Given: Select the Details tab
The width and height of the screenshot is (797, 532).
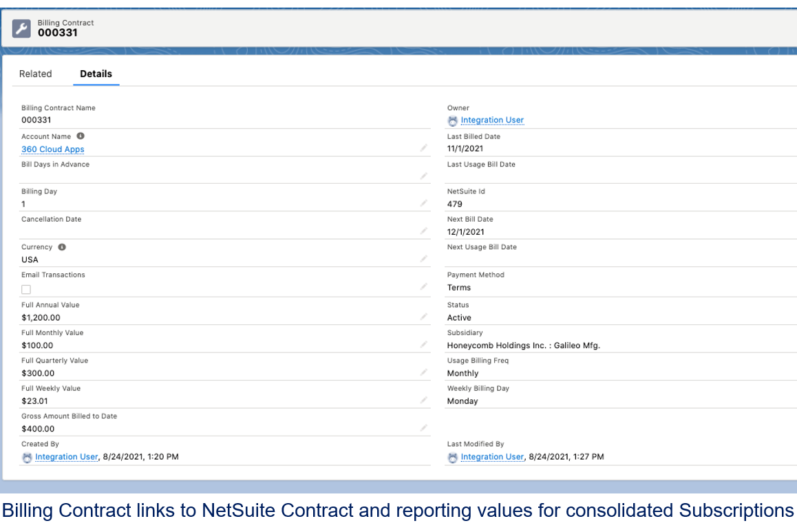Looking at the screenshot, I should pos(96,74).
